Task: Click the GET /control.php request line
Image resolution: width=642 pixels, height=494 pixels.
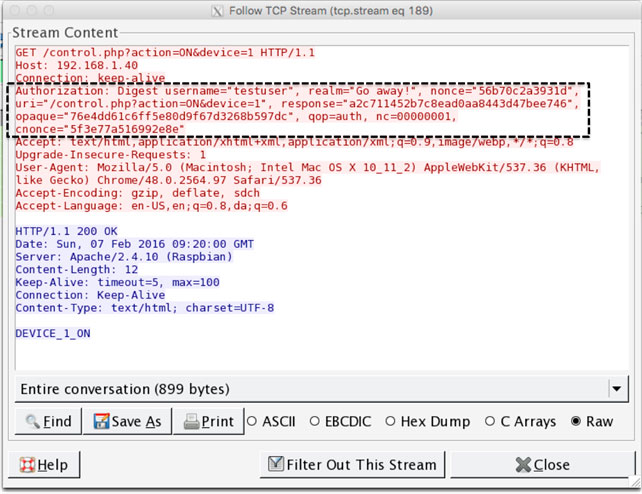Action: click(165, 52)
